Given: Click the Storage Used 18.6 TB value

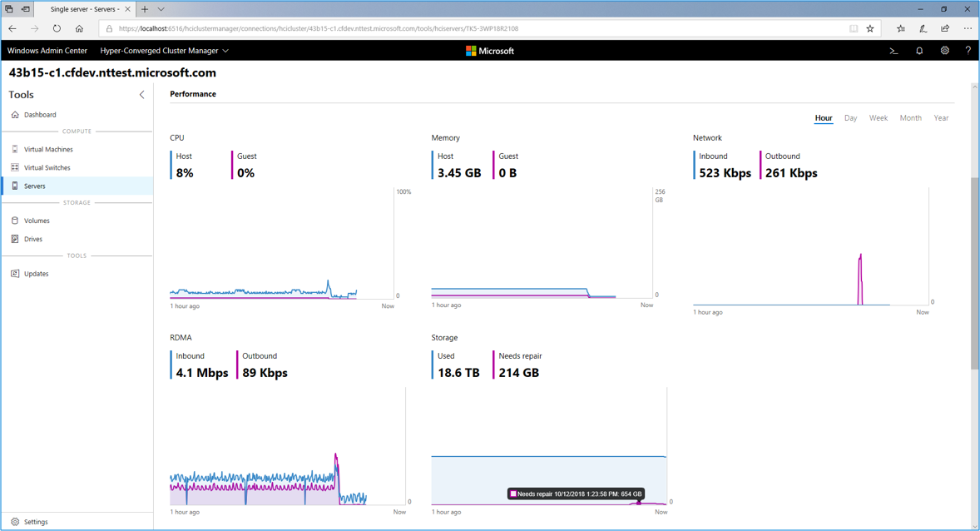Looking at the screenshot, I should (458, 373).
